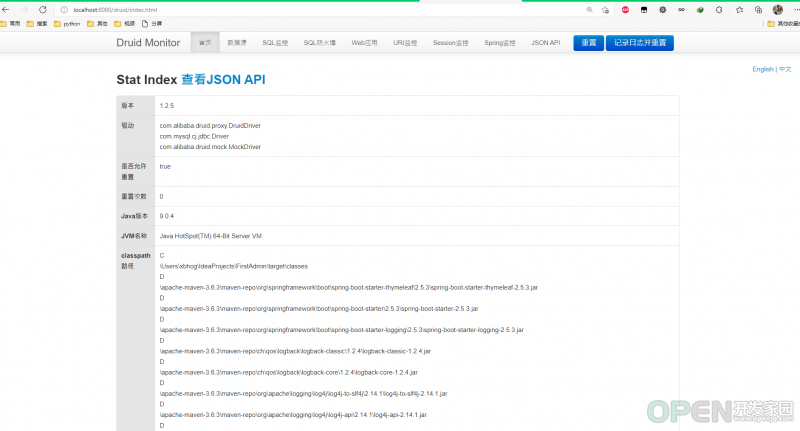The height and width of the screenshot is (431, 800).
Task: Switch to the SQL防火墙 tab
Action: tap(319, 43)
